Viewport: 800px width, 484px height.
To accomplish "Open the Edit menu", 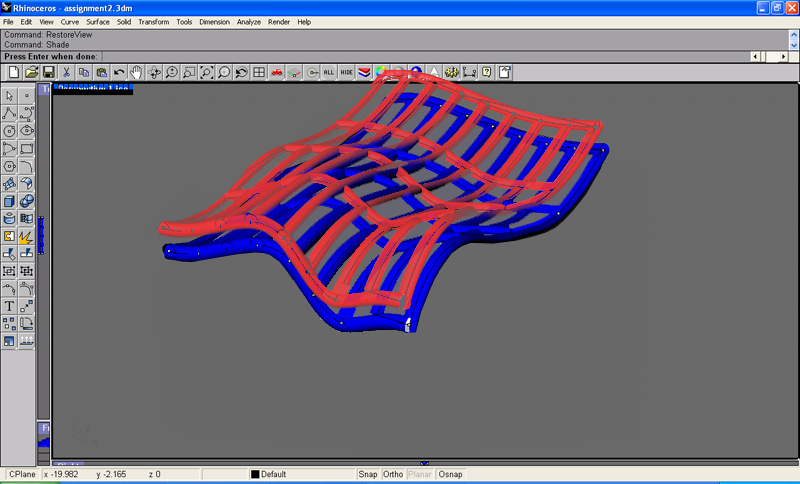I will tap(26, 22).
